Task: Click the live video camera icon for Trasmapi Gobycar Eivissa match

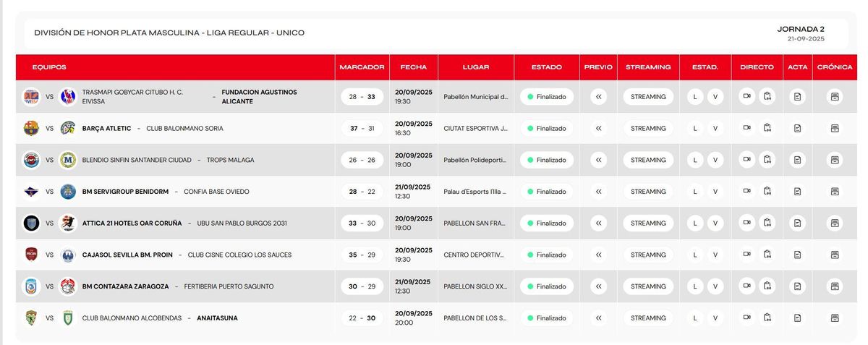Action: click(x=747, y=96)
